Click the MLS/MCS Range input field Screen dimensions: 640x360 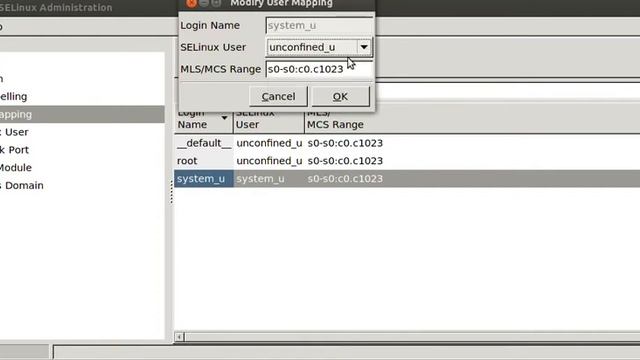319,69
